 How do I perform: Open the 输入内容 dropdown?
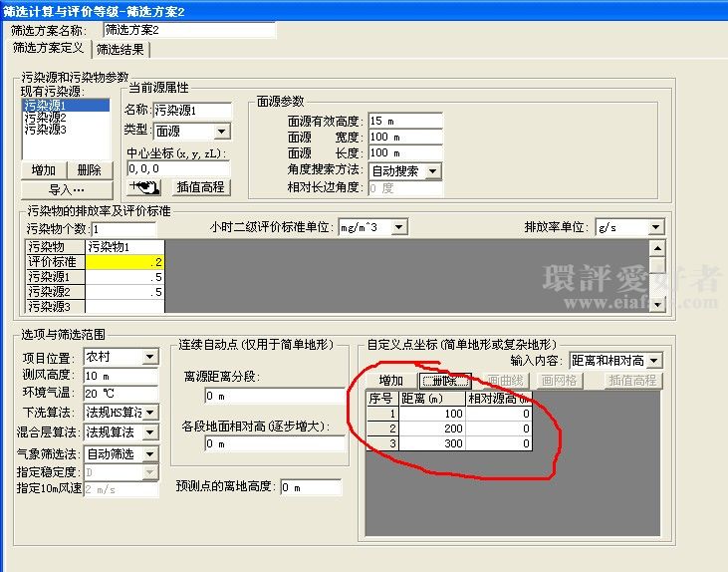click(653, 360)
